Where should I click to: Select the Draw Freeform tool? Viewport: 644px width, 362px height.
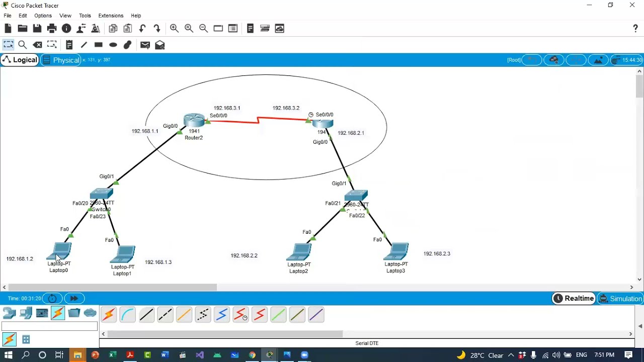(x=128, y=45)
